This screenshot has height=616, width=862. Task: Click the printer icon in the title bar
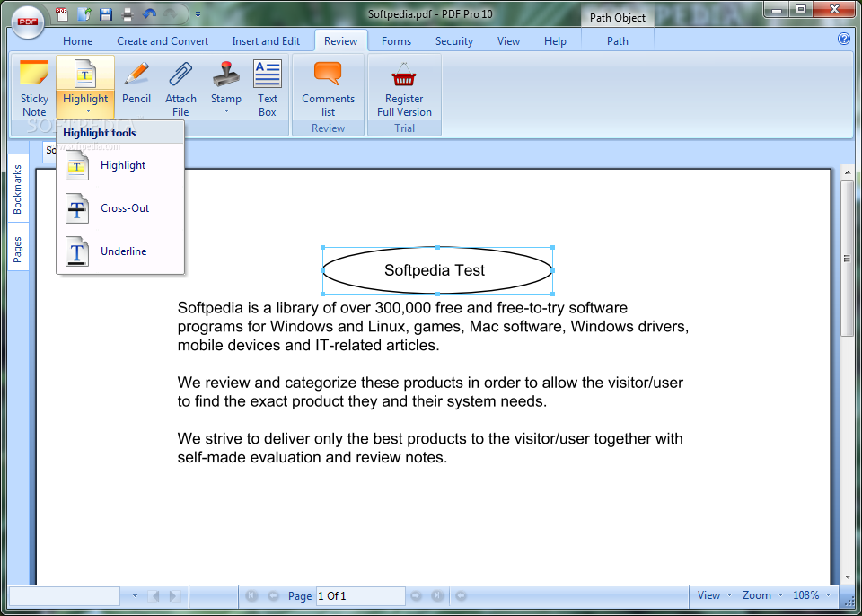[x=128, y=14]
